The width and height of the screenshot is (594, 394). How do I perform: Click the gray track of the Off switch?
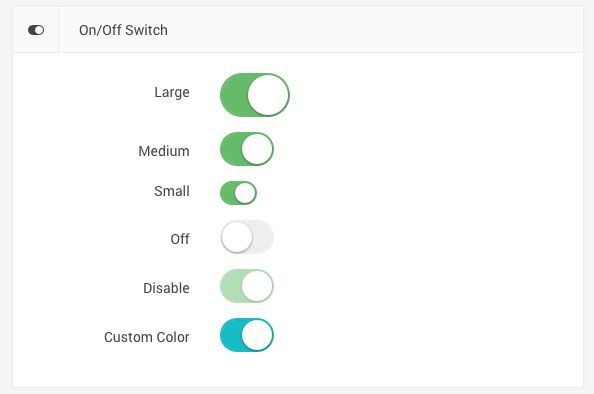263,237
